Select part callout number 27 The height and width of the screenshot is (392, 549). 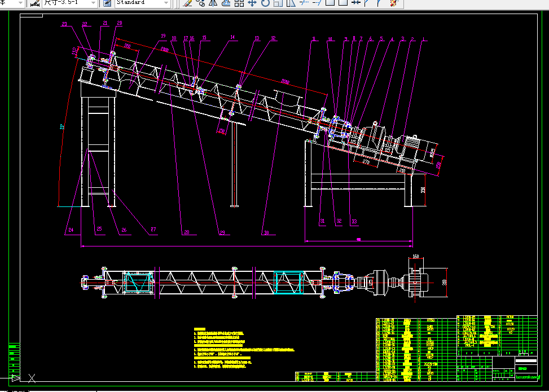pyautogui.click(x=153, y=229)
